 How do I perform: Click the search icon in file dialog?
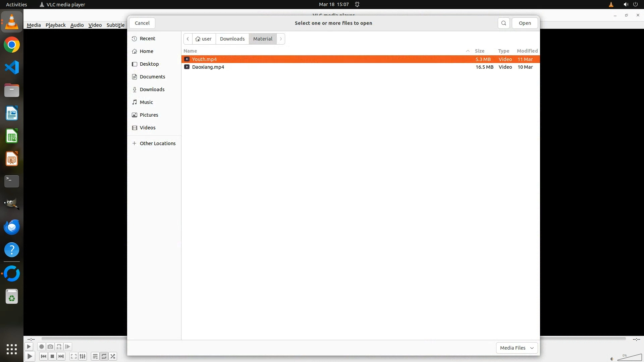tap(503, 23)
